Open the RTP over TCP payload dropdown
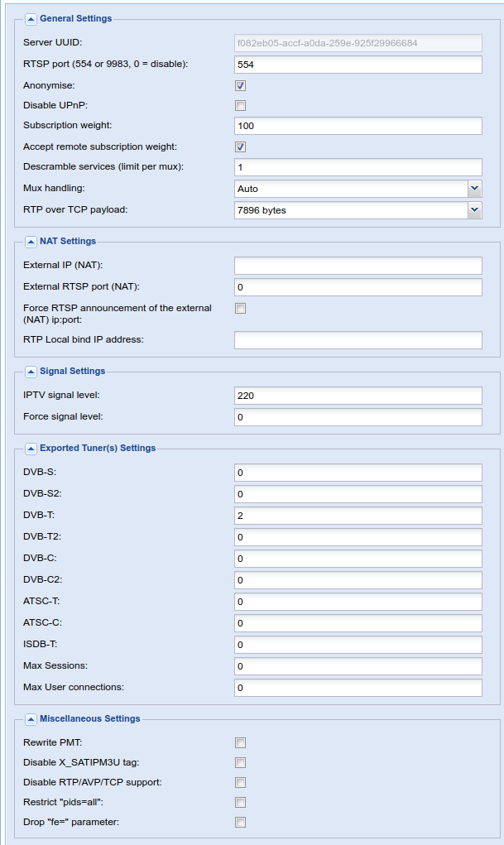The width and height of the screenshot is (504, 845). pos(474,210)
